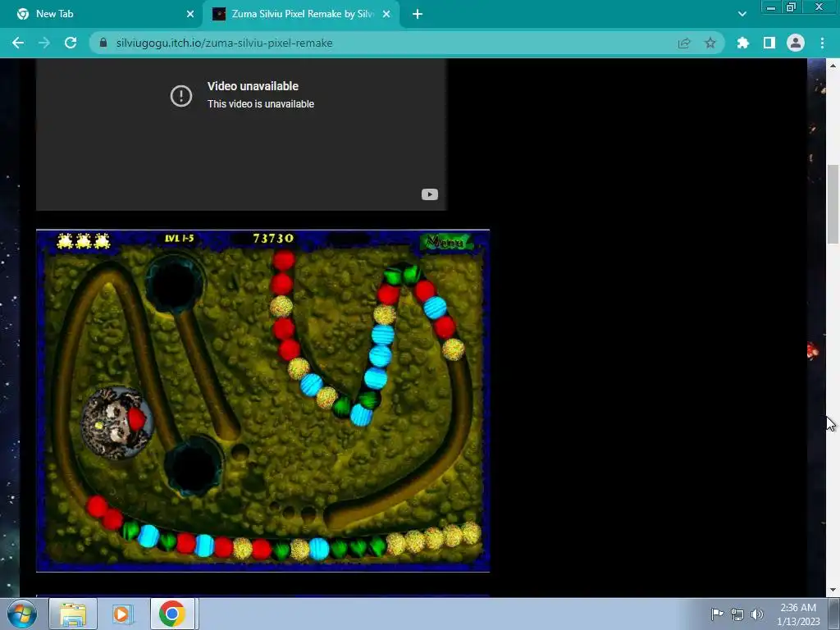Expand the tab search chevron

(742, 14)
